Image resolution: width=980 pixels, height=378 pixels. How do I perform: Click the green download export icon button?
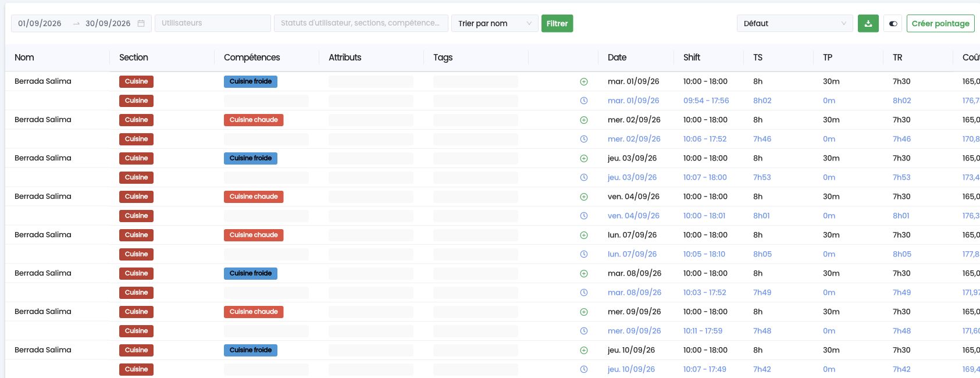tap(868, 23)
